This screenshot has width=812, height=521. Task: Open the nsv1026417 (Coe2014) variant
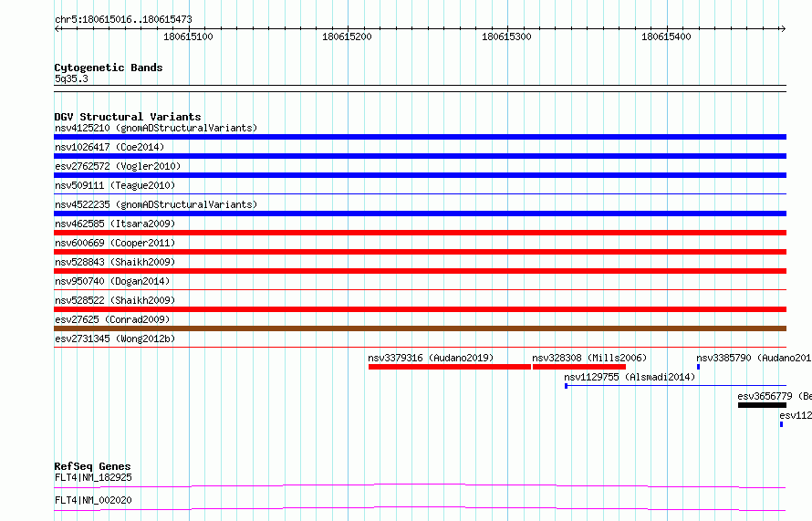(x=109, y=147)
